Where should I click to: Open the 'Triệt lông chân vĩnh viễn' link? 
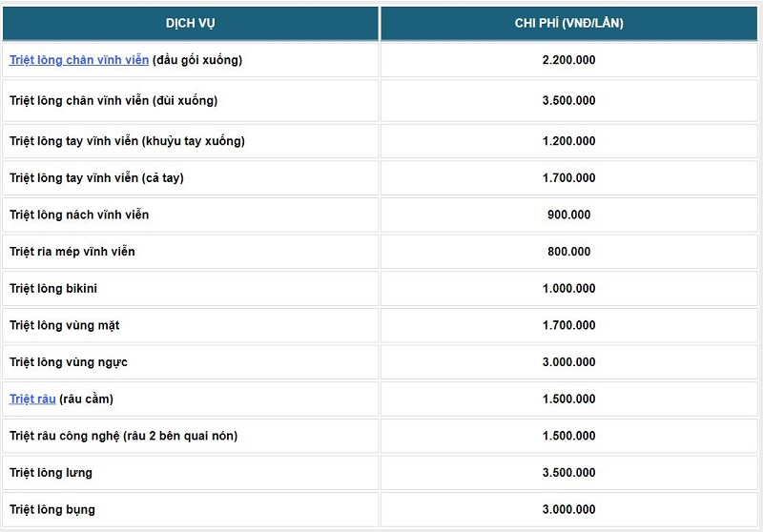pyautogui.click(x=79, y=60)
